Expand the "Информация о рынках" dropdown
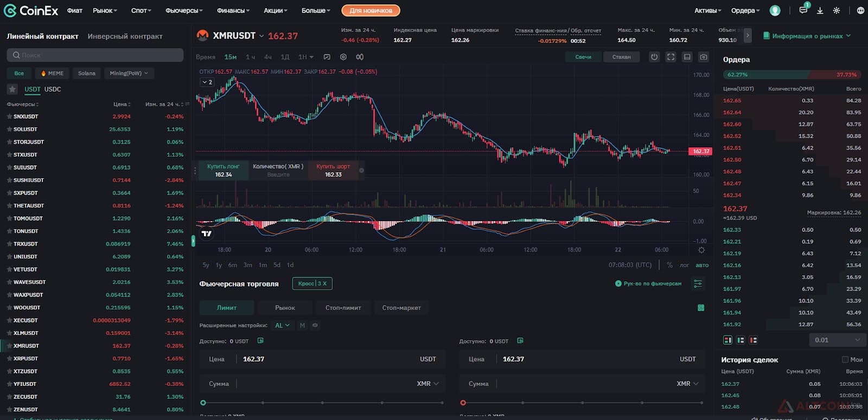 tap(807, 36)
